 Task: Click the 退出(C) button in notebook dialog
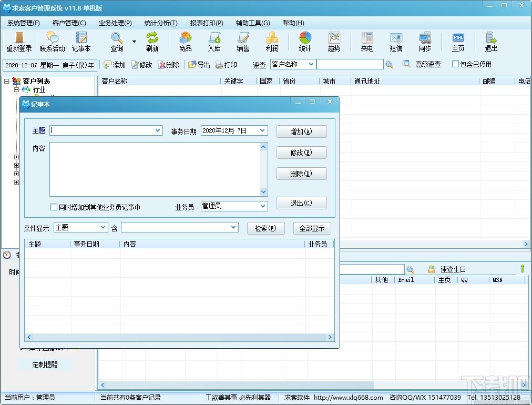tap(302, 203)
